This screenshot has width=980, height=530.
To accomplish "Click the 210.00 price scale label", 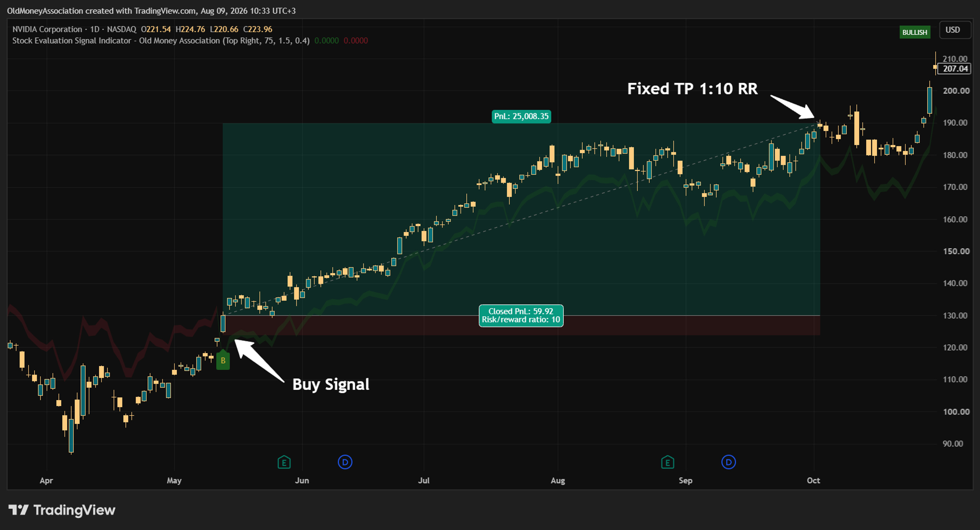I will tap(955, 59).
